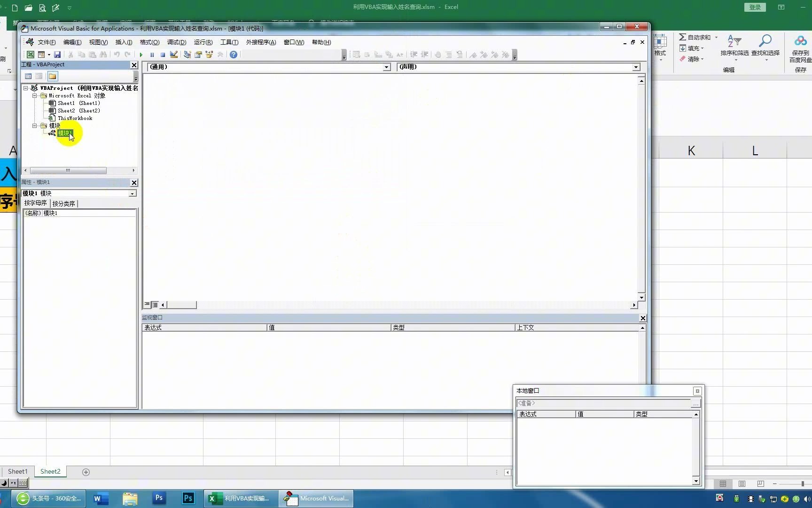Screen dimensions: 812x508
Task: Switch to Full Module View at code window bottom
Action: coord(155,305)
